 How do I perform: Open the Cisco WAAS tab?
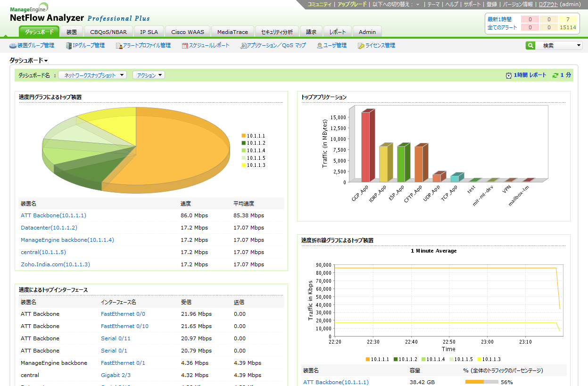click(x=188, y=32)
